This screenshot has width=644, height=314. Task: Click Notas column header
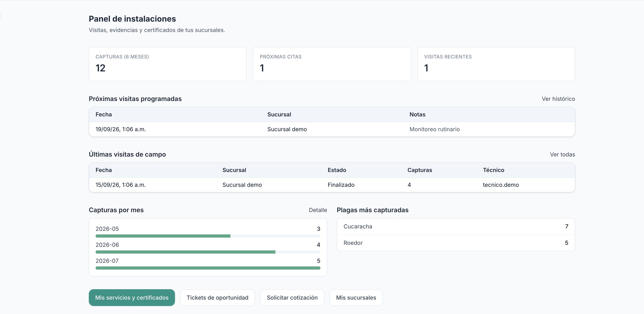pyautogui.click(x=417, y=114)
